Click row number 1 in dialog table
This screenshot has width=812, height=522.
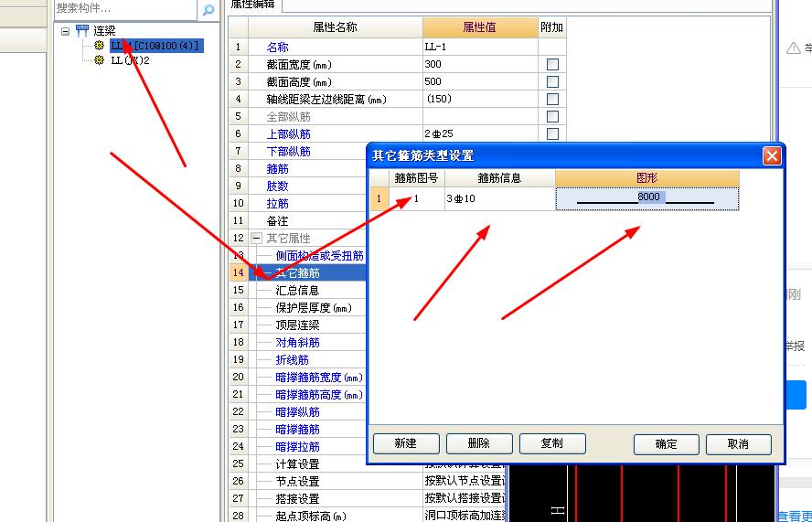pos(379,199)
